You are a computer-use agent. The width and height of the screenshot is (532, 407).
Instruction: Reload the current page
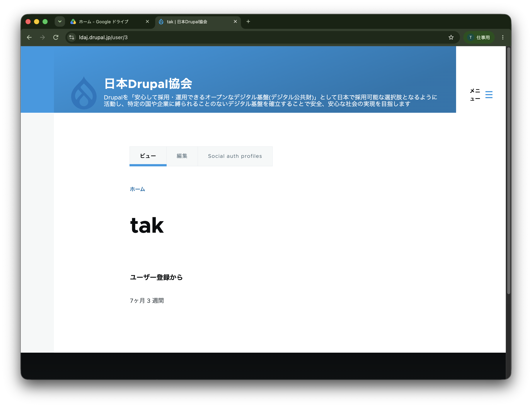pyautogui.click(x=56, y=37)
